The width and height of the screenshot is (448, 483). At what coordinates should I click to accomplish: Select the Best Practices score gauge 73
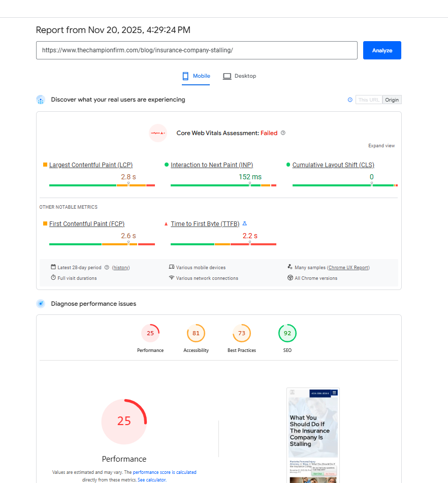(x=242, y=334)
